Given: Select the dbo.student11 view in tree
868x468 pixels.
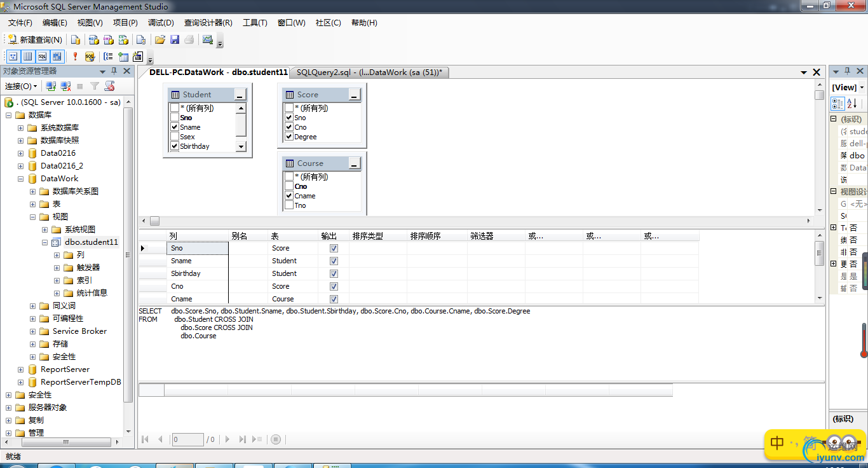Looking at the screenshot, I should 91,242.
